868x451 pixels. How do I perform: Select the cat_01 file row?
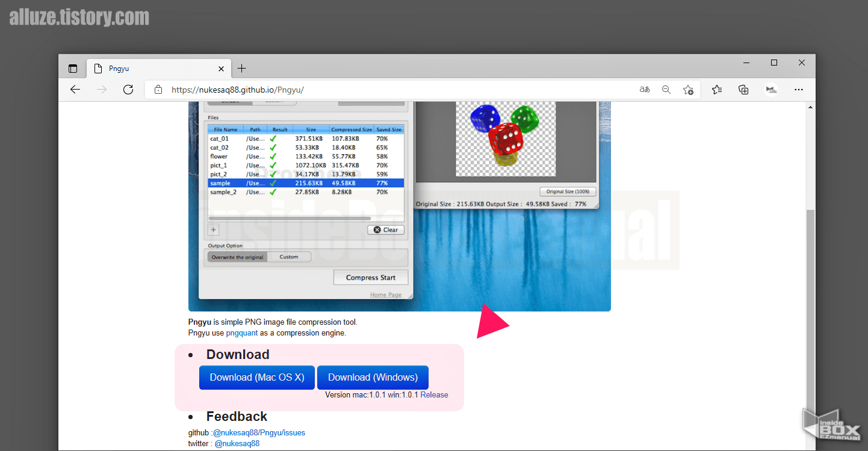pos(306,138)
